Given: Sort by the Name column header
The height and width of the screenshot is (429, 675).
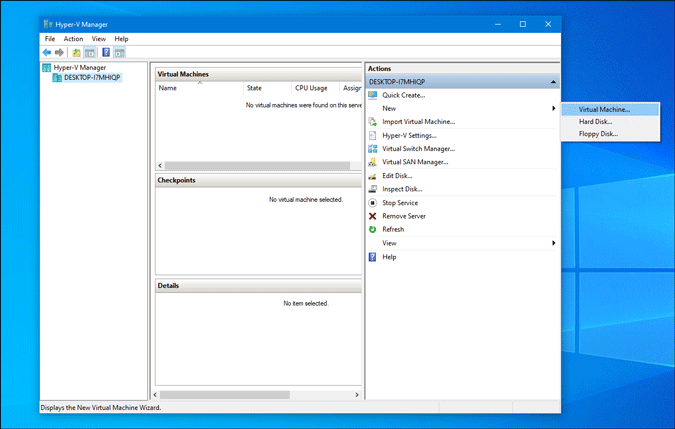Looking at the screenshot, I should coord(199,88).
